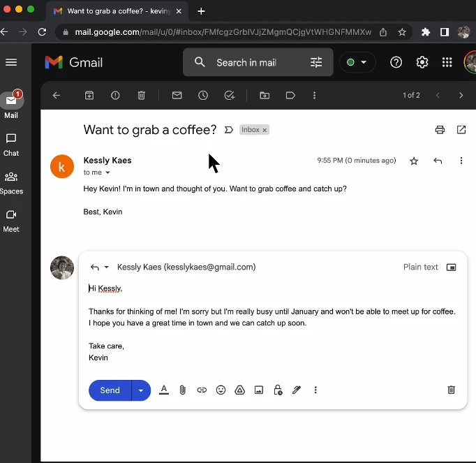Print the conversation
This screenshot has height=463, width=476.
[440, 130]
